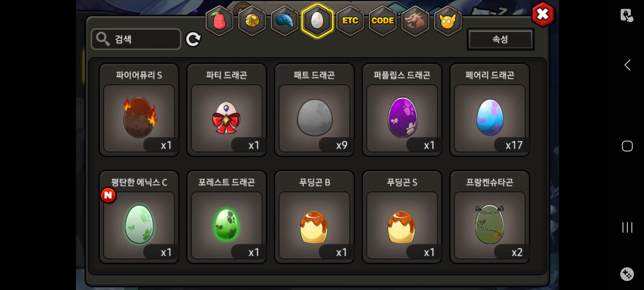This screenshot has height=290, width=644.
Task: Select the gold nugget category tab
Action: pos(252,21)
